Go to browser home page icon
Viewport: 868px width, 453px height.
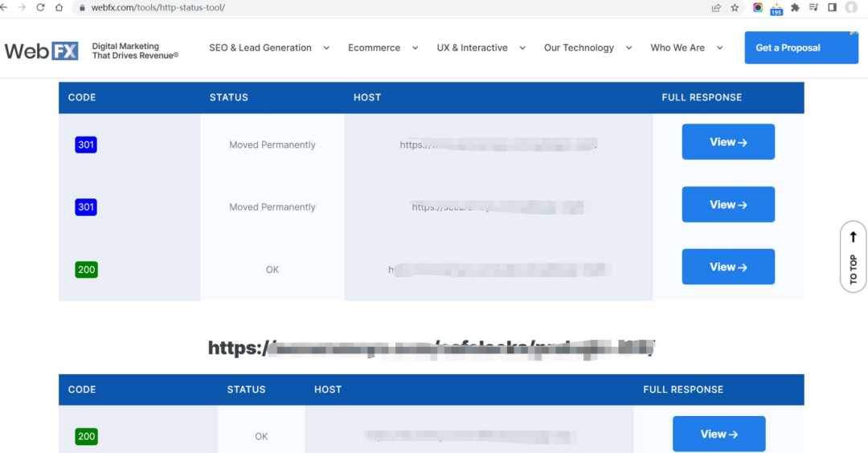click(59, 7)
